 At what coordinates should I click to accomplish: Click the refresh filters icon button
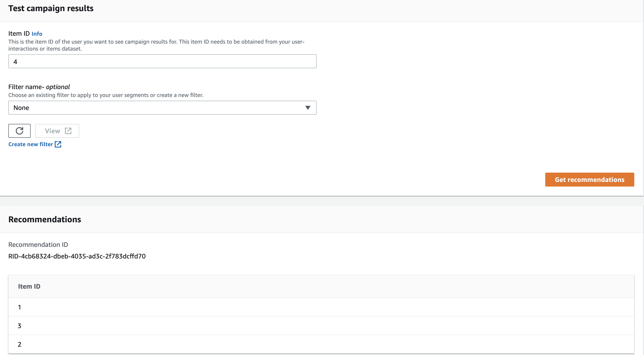(19, 131)
